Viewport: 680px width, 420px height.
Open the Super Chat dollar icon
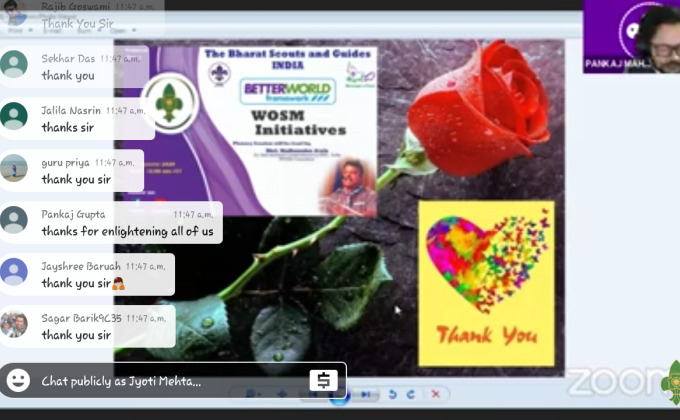[324, 381]
